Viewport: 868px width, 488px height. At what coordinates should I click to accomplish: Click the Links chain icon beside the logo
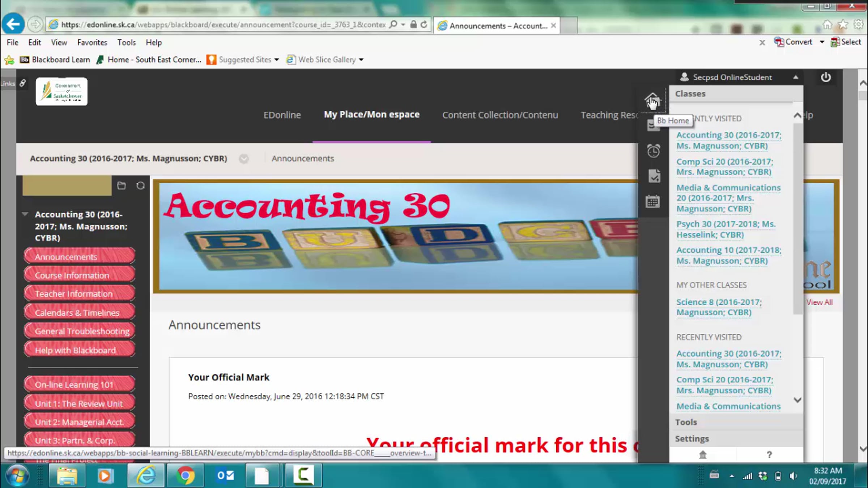pyautogui.click(x=22, y=83)
